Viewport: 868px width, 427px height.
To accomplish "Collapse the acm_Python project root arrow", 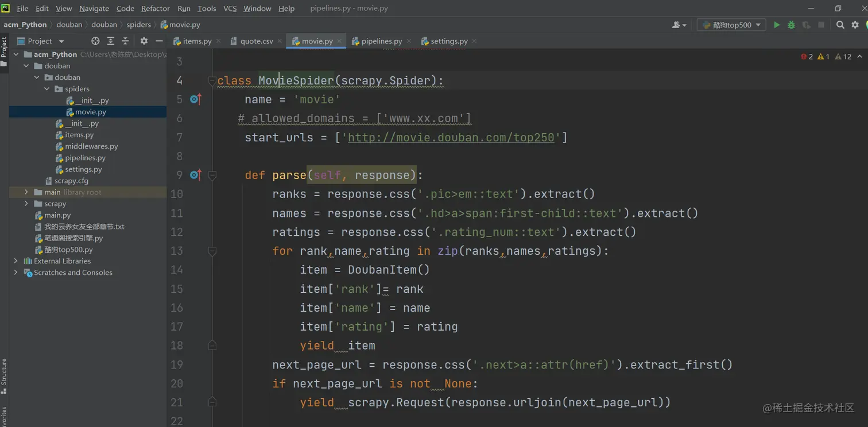I will tap(16, 55).
